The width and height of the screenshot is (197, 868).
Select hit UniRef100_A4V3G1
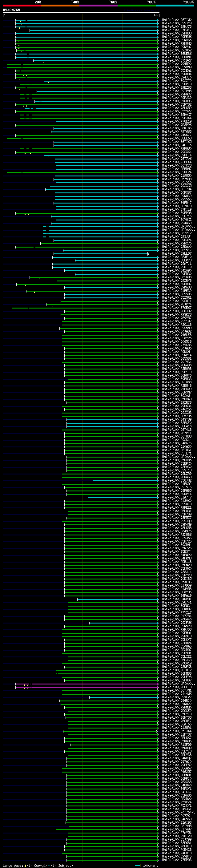tap(177, 809)
